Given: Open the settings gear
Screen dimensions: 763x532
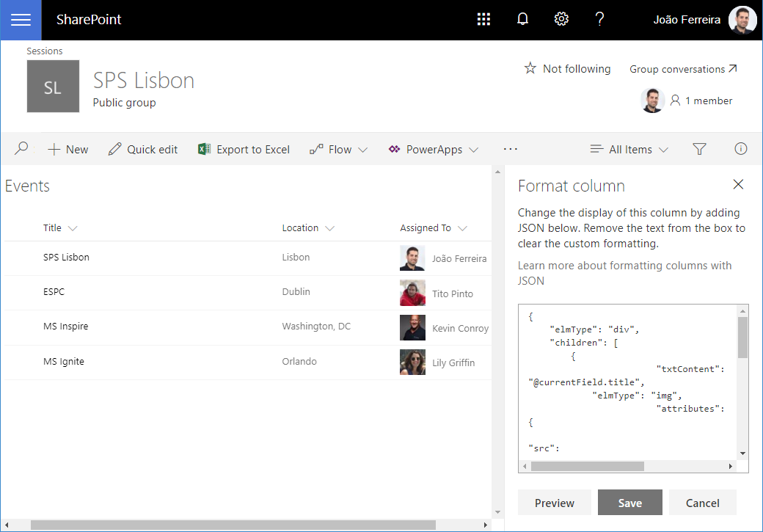Looking at the screenshot, I should 561,18.
